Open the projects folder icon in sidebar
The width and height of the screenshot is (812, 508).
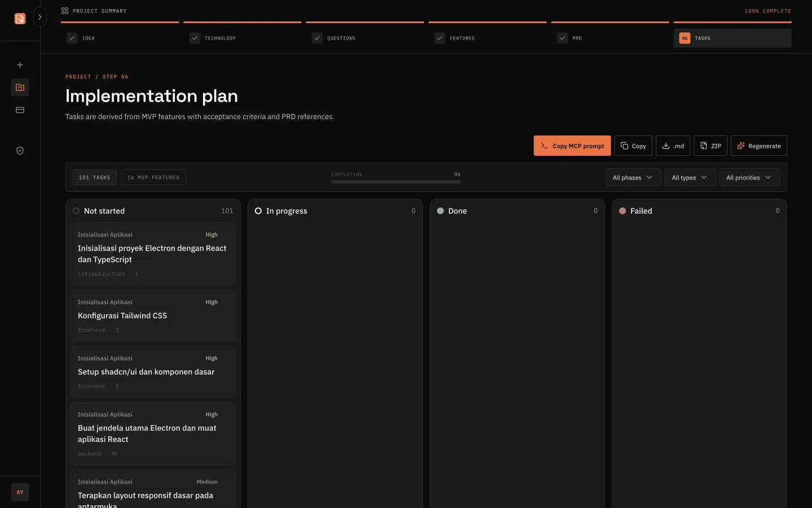pos(20,87)
